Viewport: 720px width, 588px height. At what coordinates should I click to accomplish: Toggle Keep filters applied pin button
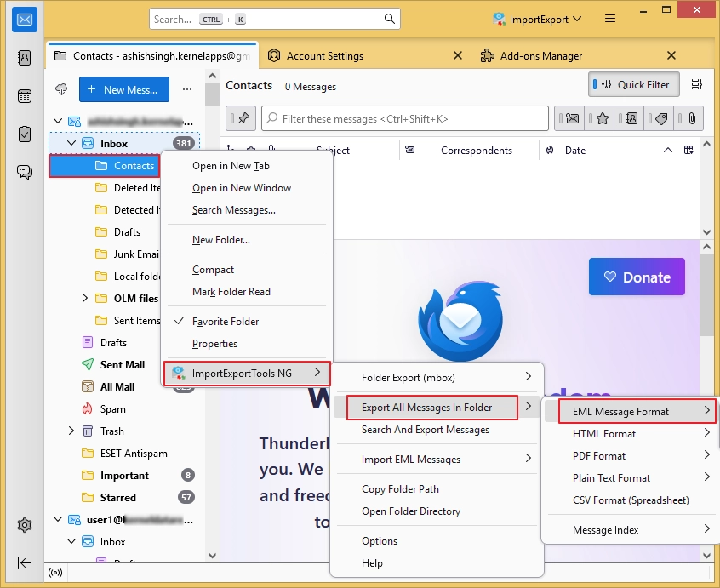click(x=241, y=118)
